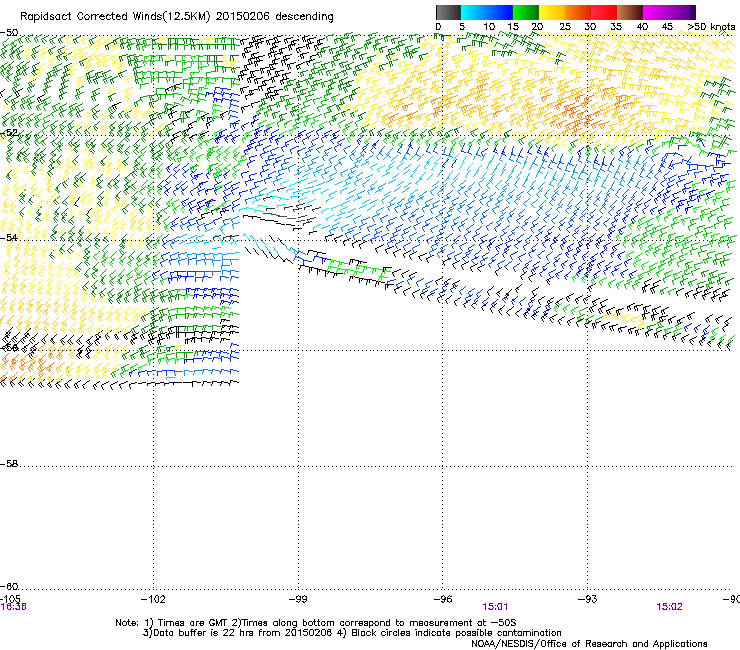The image size is (740, 650).
Task: Click the purple '15:01' swath time label
Action: (x=495, y=607)
